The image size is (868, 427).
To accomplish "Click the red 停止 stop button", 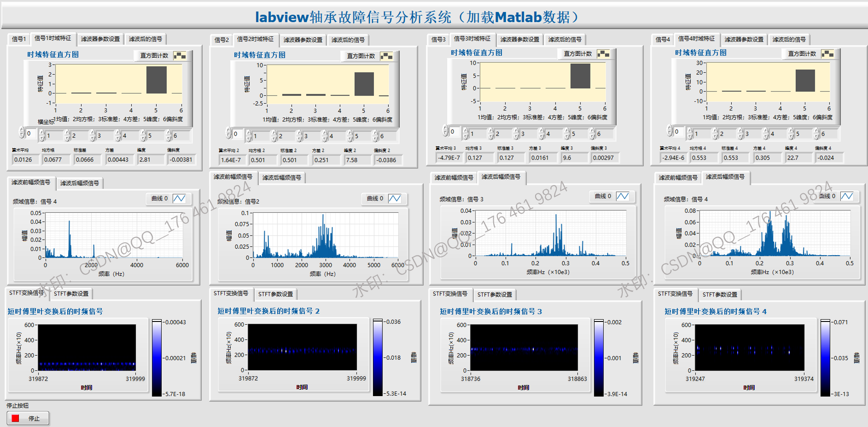I will click(x=28, y=418).
